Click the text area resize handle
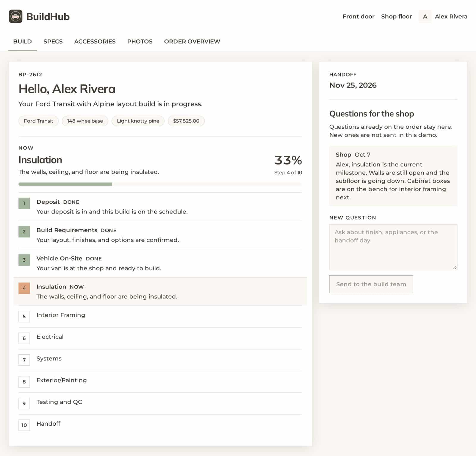Screen dimensions: 476x456 pos(455,267)
